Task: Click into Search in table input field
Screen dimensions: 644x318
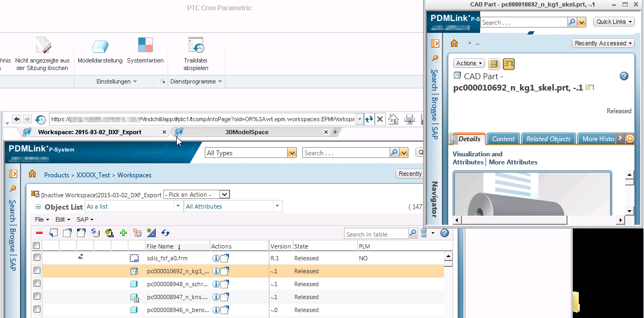Action: click(x=376, y=234)
